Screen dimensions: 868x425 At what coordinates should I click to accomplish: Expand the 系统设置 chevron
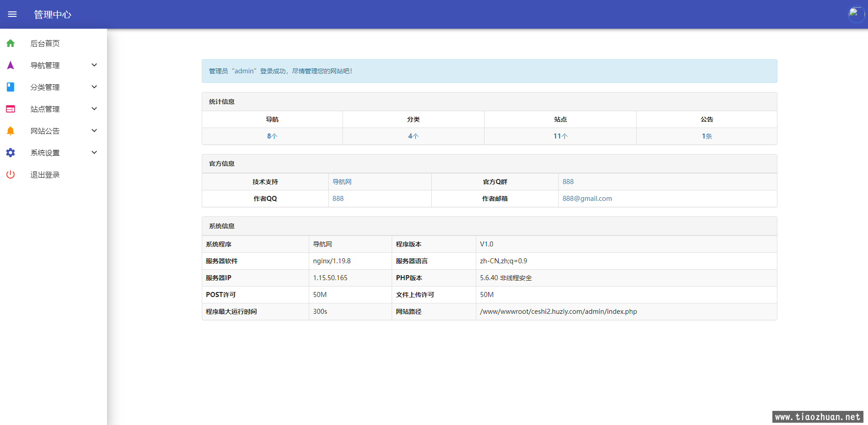tap(94, 153)
